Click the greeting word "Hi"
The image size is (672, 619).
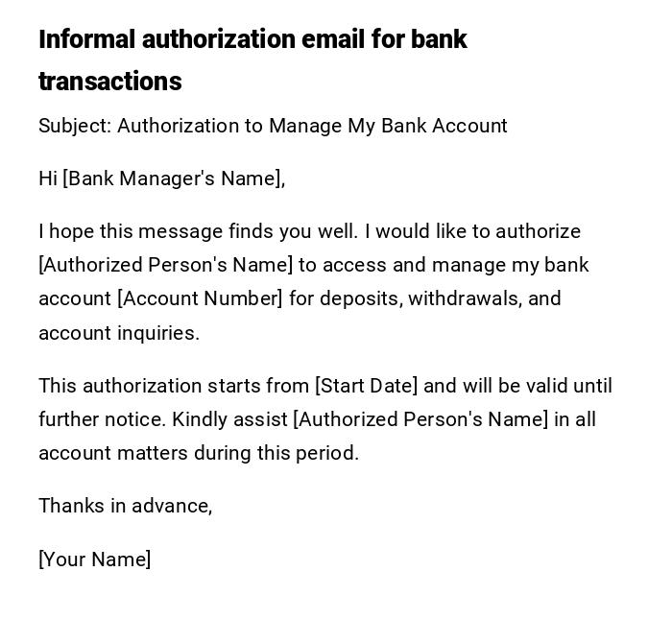click(x=48, y=179)
